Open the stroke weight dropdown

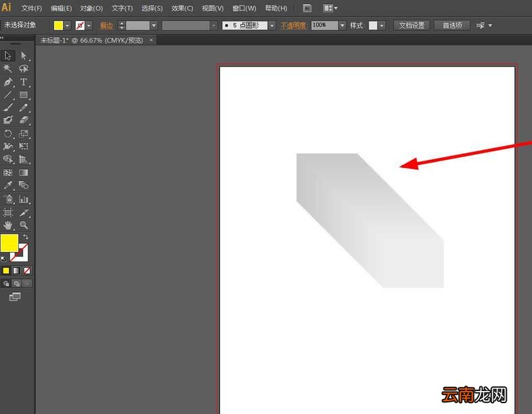pos(154,26)
